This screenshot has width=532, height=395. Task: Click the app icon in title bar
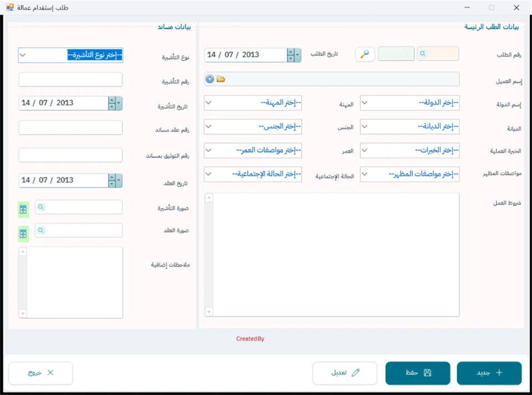click(10, 7)
